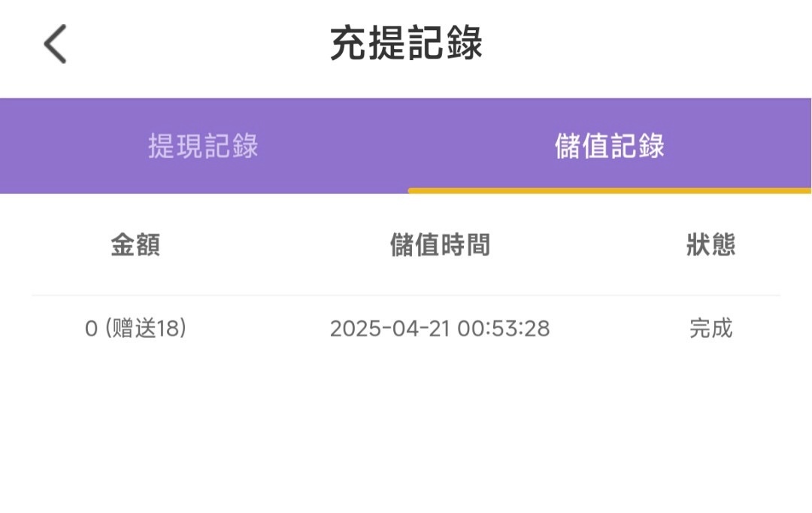Click the divider line below column headers
Image resolution: width=812 pixels, height=513 pixels.
tap(406, 296)
